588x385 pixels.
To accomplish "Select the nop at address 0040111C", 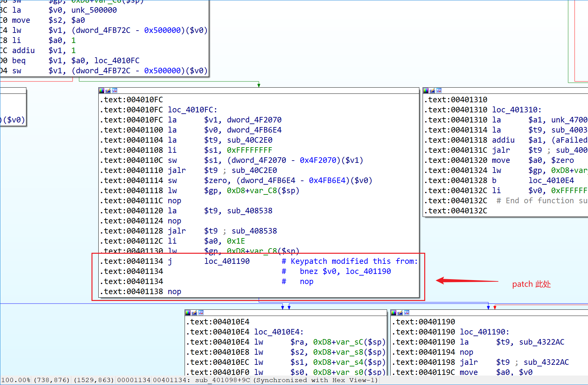I will 175,201.
